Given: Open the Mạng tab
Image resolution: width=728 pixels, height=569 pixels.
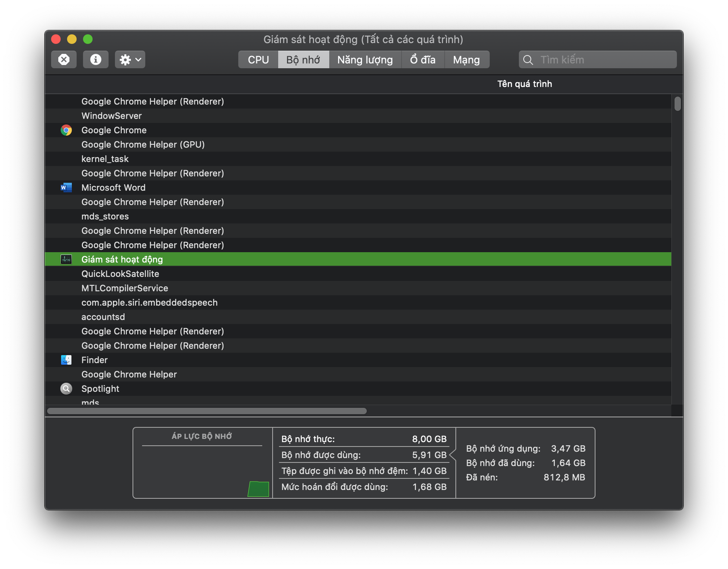Looking at the screenshot, I should pyautogui.click(x=467, y=59).
